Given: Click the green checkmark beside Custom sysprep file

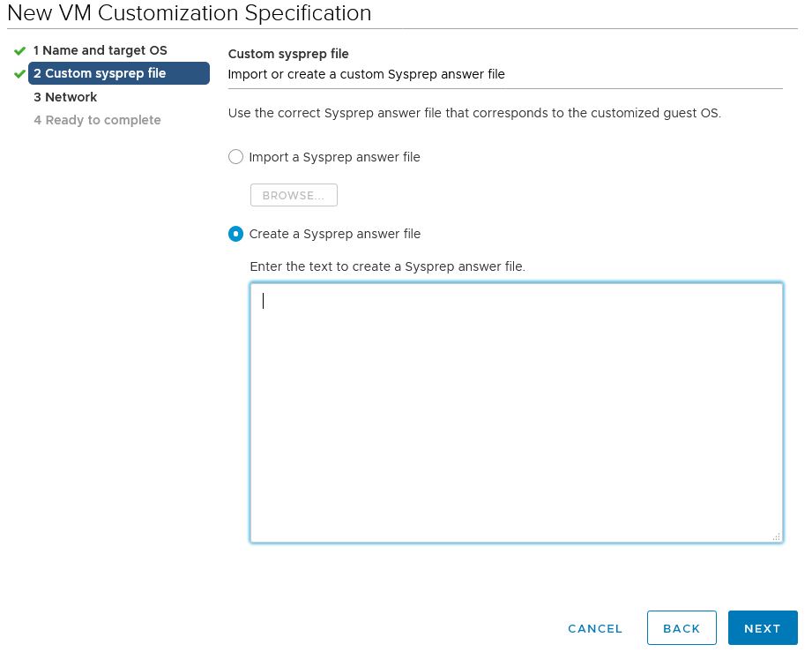Looking at the screenshot, I should (x=19, y=74).
